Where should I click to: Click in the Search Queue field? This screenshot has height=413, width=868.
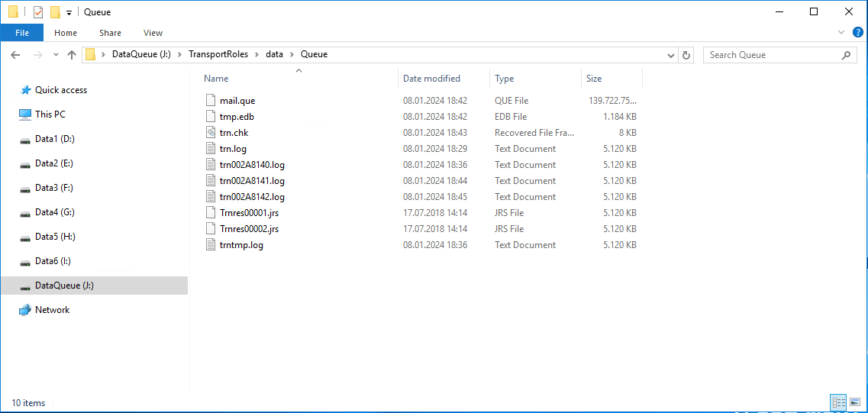(x=771, y=55)
